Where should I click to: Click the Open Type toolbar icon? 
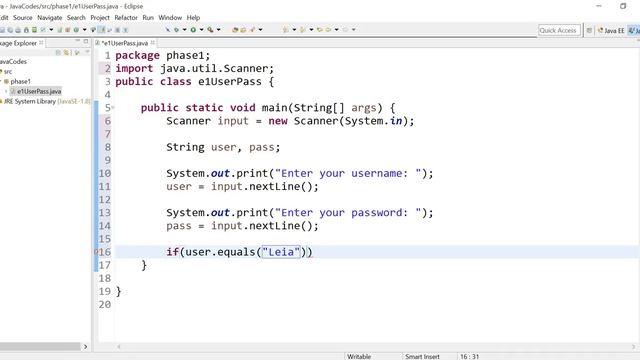(x=235, y=30)
